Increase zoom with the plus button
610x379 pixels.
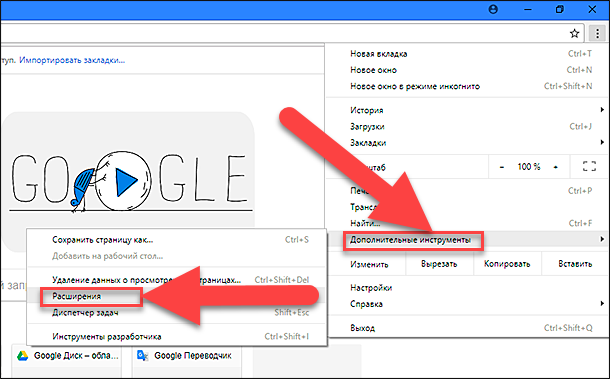(556, 167)
